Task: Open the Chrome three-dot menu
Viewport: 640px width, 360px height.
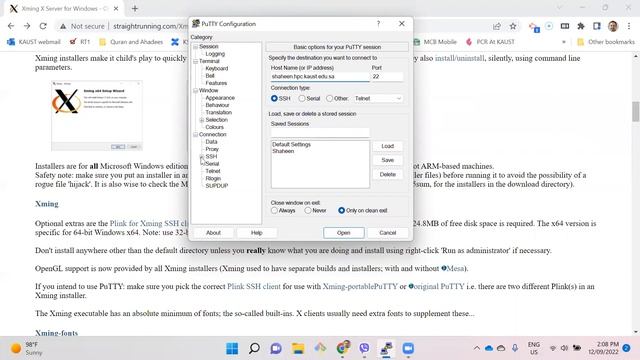Action: pyautogui.click(x=629, y=26)
